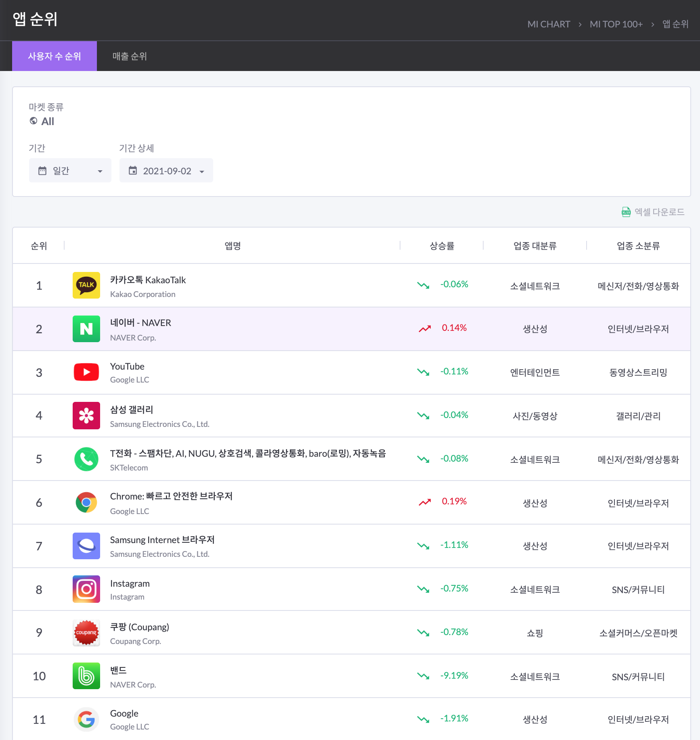Open the 2021-09-02 date dropdown
The width and height of the screenshot is (700, 740).
click(x=166, y=170)
